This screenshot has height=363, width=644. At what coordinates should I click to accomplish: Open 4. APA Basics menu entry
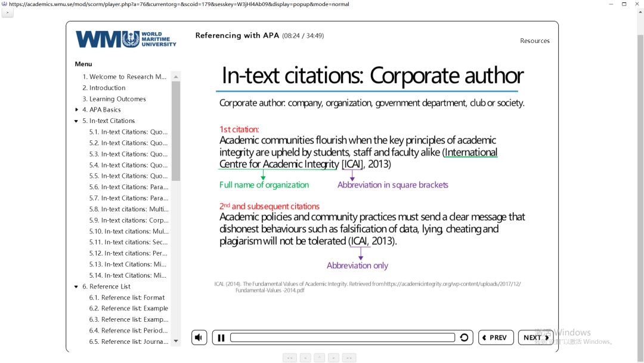[x=101, y=110]
